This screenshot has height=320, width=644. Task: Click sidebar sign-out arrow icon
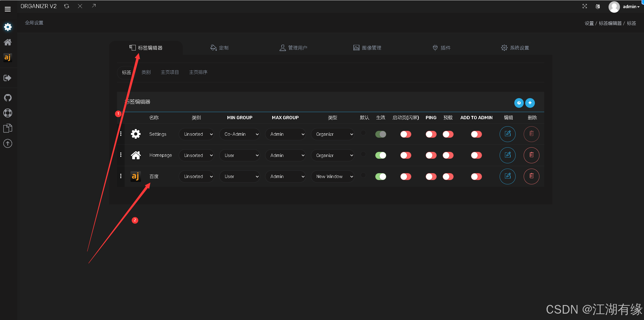(x=8, y=78)
